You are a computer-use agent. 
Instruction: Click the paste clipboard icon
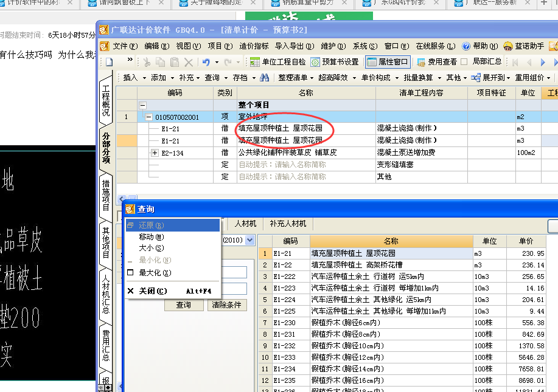click(x=175, y=62)
